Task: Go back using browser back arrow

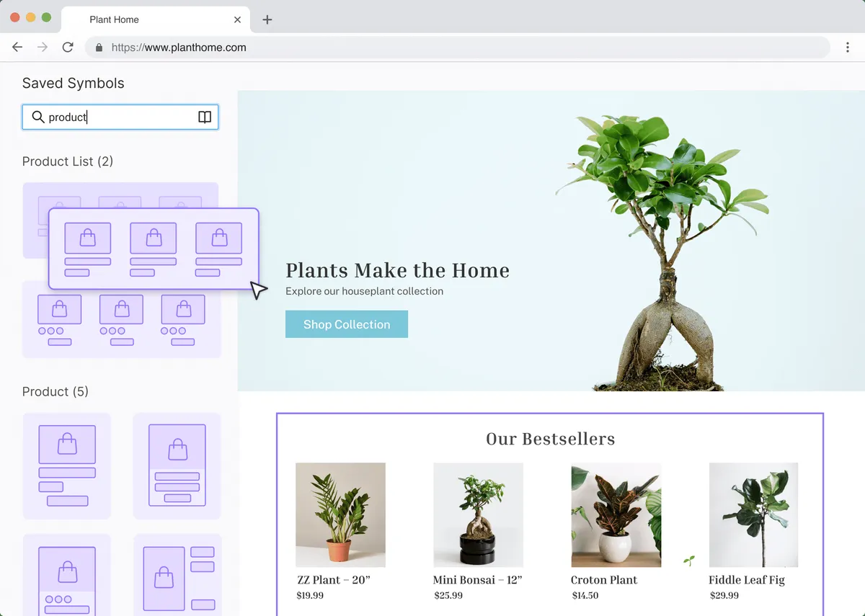Action: click(17, 48)
